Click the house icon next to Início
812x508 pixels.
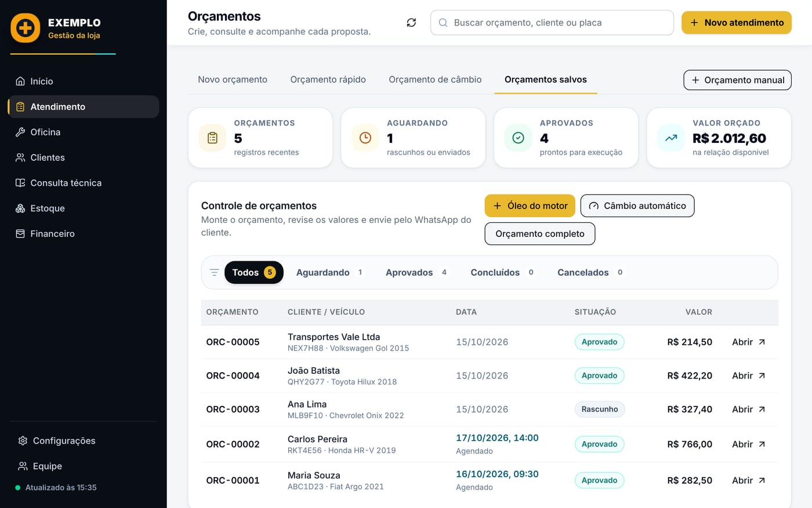(20, 81)
